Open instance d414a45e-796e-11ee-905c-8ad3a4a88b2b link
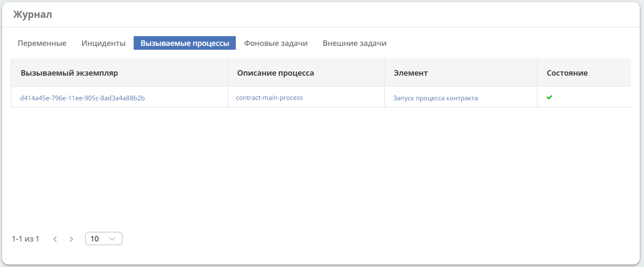644x267 pixels. pos(83,98)
